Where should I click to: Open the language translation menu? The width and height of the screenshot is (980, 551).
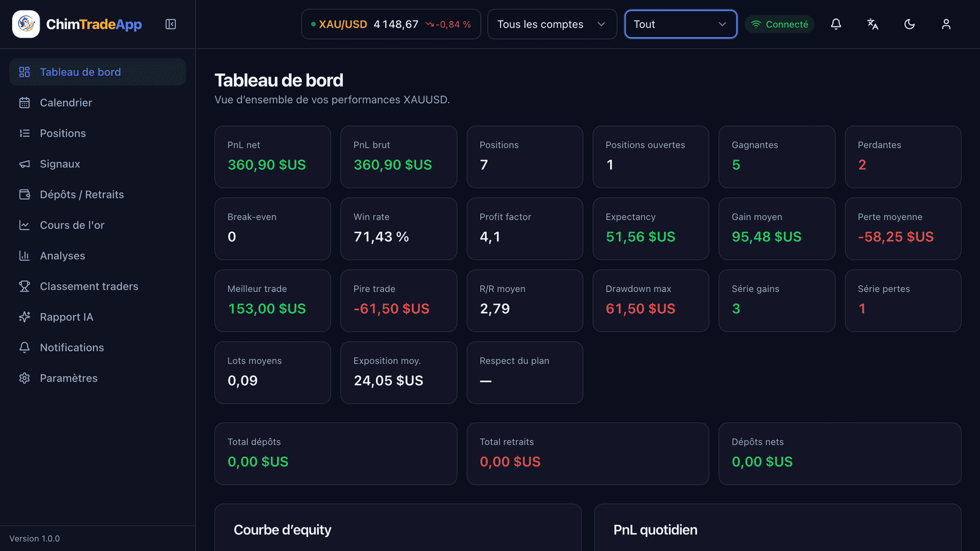click(873, 24)
